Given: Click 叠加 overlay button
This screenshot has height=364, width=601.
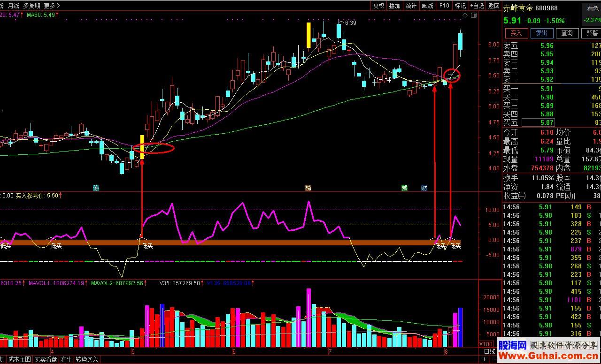Looking at the screenshot, I should pos(395,6).
